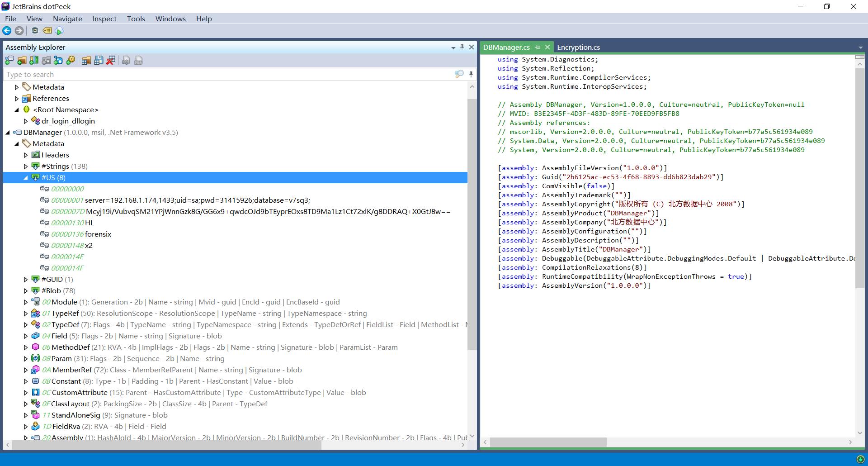Expand the #Strings (138) node
The image size is (868, 466).
(26, 166)
